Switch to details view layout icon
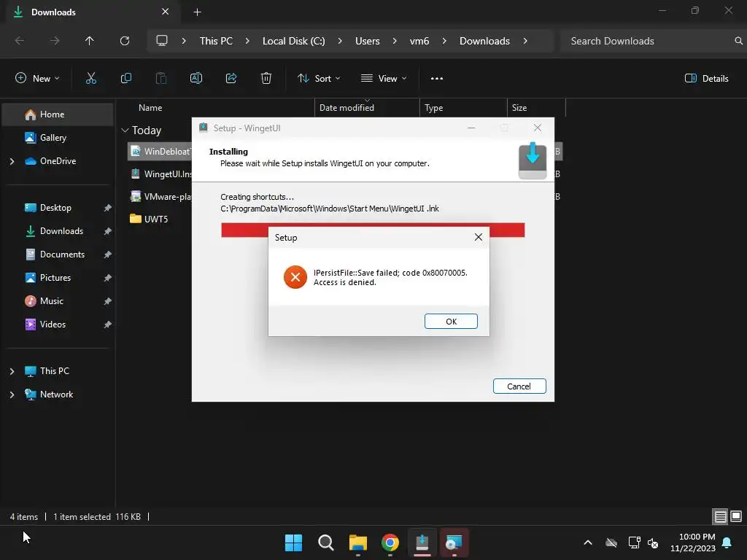Screen dimensions: 747x560 pos(720,516)
